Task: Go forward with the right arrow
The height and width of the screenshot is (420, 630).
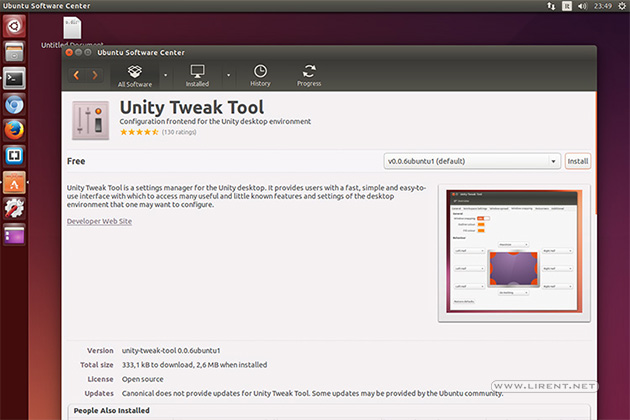Action: pos(95,75)
